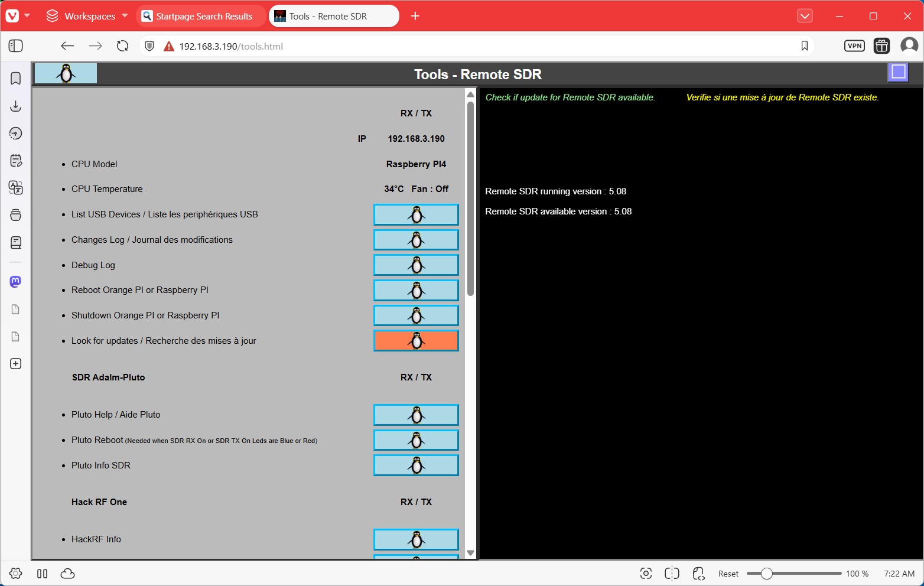Click the List USB Devices button
This screenshot has height=586, width=924.
pyautogui.click(x=416, y=215)
